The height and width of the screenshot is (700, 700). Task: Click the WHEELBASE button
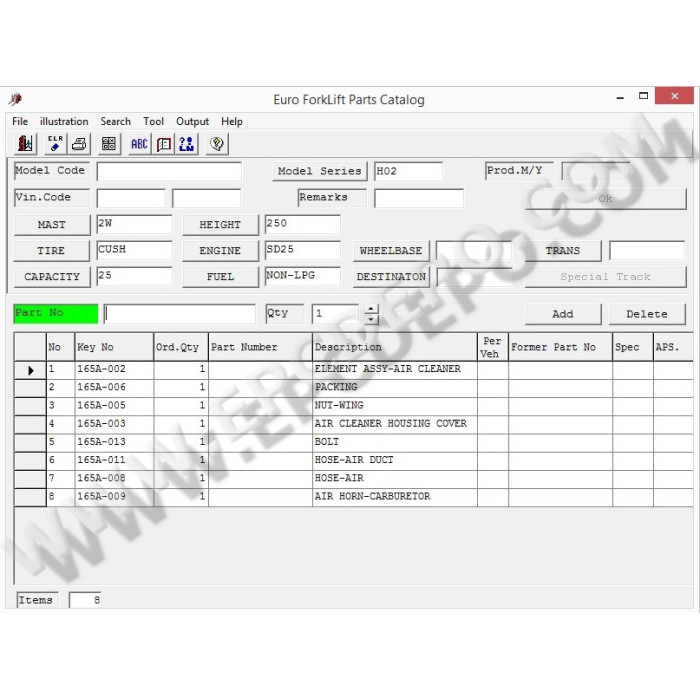point(391,250)
